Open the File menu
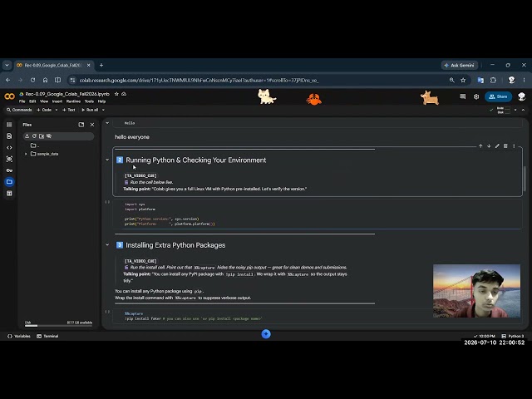 coord(22,101)
